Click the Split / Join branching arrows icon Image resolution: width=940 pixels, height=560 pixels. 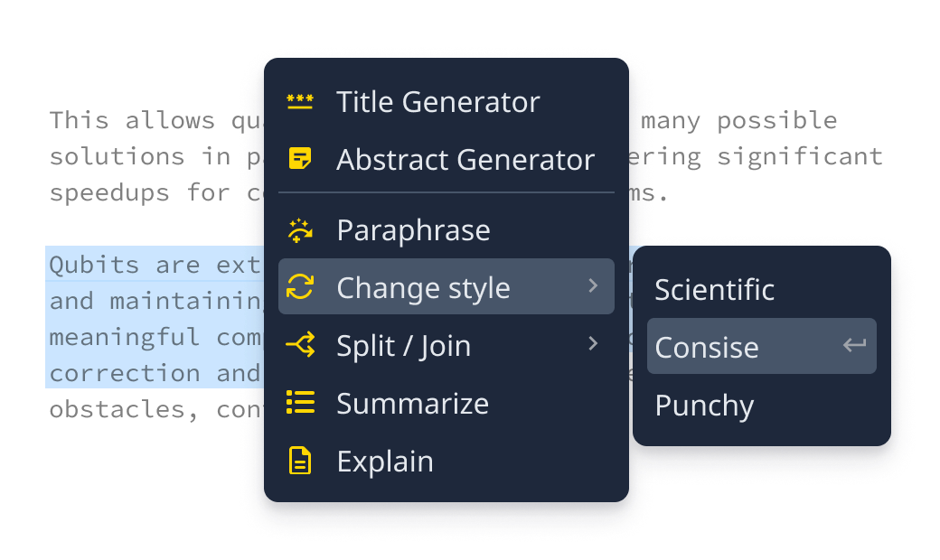pyautogui.click(x=300, y=345)
